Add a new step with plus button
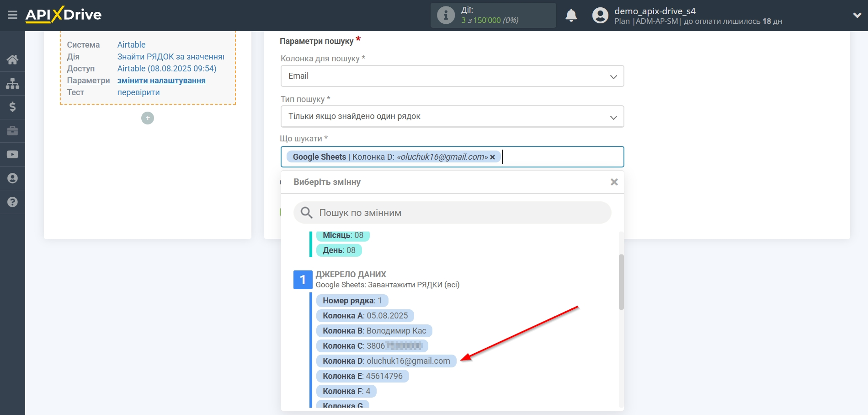The width and height of the screenshot is (868, 415). tap(148, 118)
